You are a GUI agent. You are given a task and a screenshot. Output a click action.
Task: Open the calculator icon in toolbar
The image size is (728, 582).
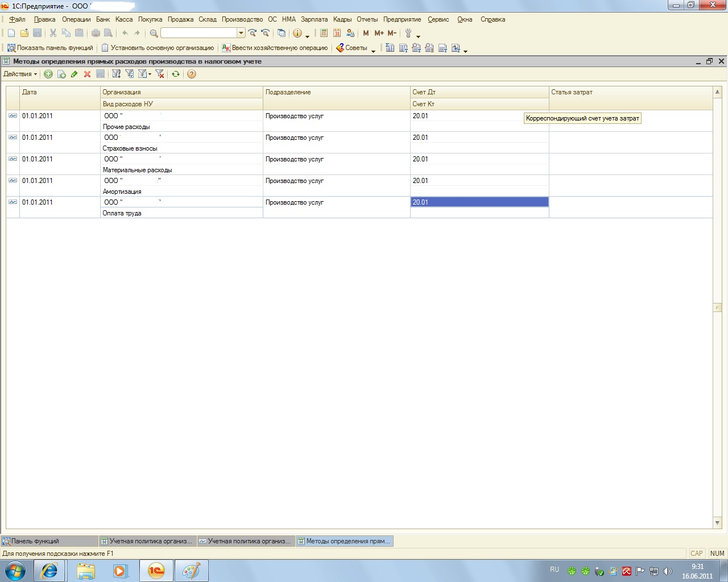pyautogui.click(x=324, y=33)
